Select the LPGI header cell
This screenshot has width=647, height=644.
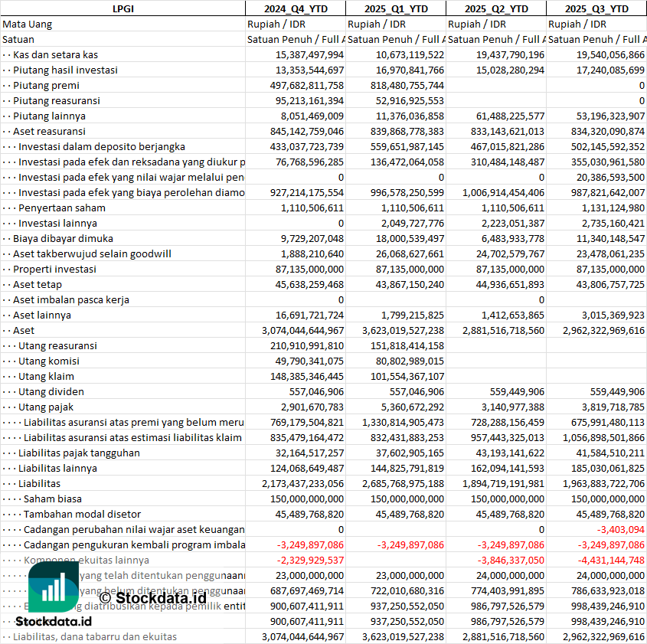pyautogui.click(x=123, y=8)
